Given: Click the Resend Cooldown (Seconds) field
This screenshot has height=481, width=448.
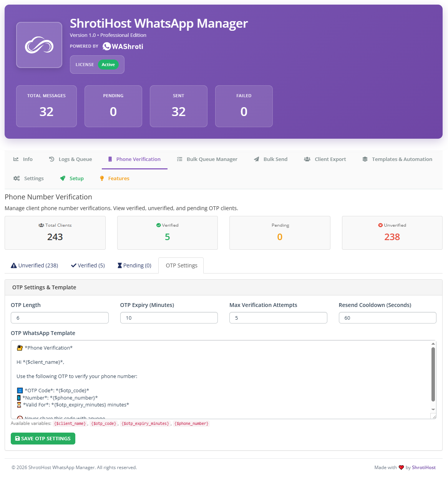Looking at the screenshot, I should click(387, 318).
